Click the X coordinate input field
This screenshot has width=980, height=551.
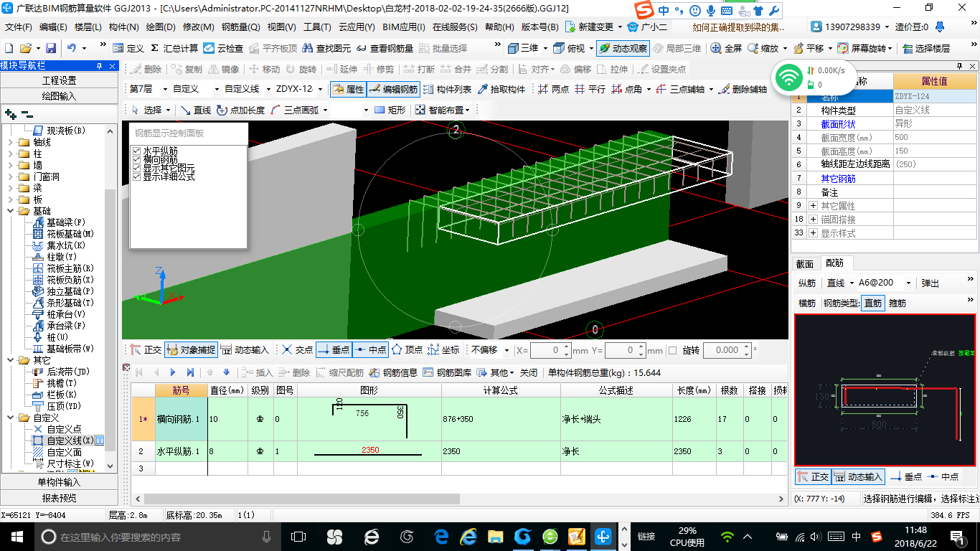pyautogui.click(x=550, y=350)
